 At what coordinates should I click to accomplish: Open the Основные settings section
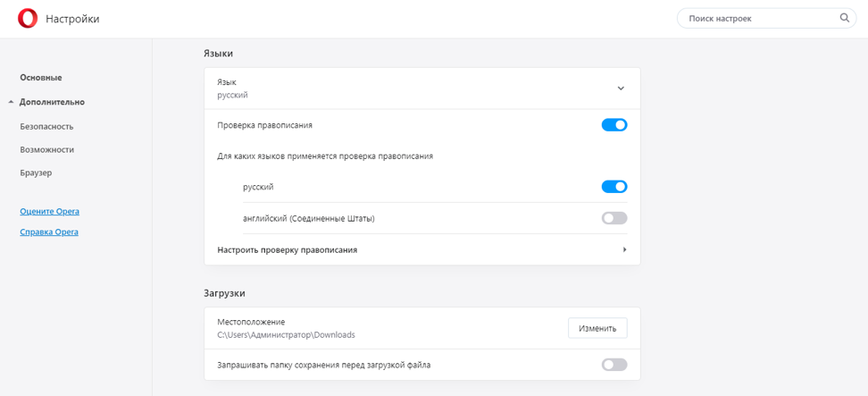[41, 78]
